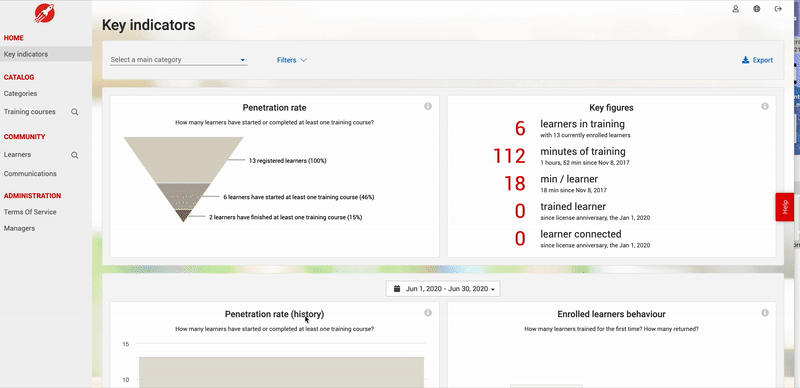Click the COMMUNITY section header
The image size is (800, 388).
click(x=24, y=137)
